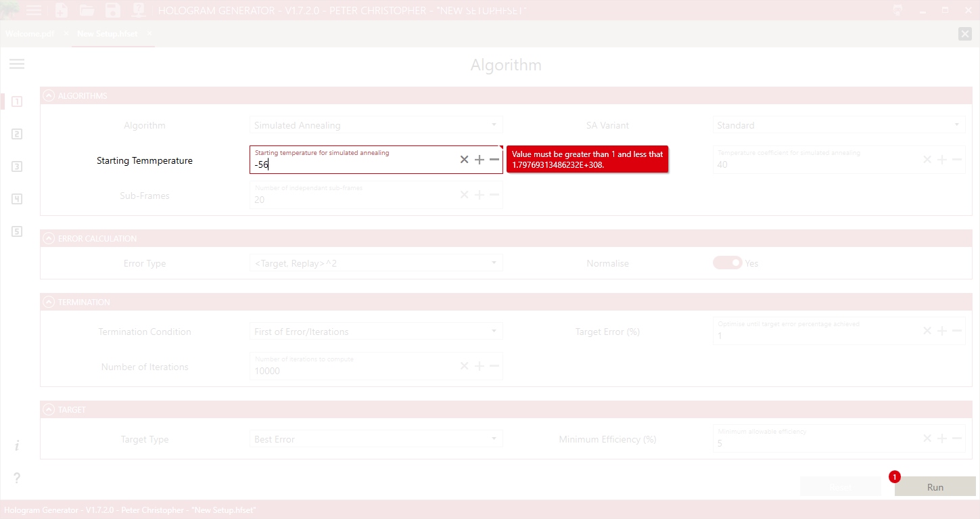Click the Starting Temperature input field
The width and height of the screenshot is (980, 519).
[x=352, y=164]
